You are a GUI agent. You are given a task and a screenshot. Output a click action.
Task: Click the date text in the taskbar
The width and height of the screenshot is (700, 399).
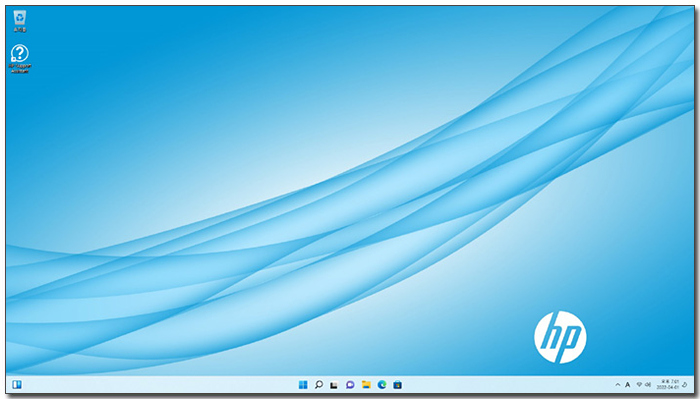[x=668, y=387]
